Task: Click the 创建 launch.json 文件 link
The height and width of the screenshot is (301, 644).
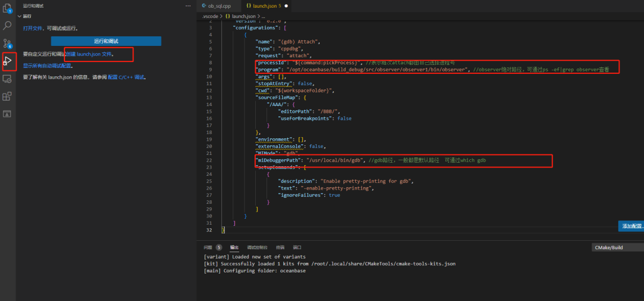Action: tap(89, 54)
